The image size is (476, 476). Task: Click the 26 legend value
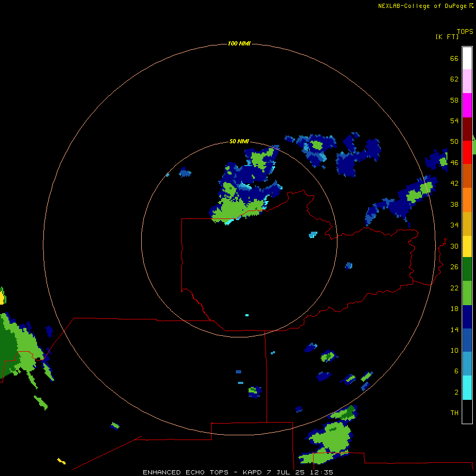click(454, 267)
